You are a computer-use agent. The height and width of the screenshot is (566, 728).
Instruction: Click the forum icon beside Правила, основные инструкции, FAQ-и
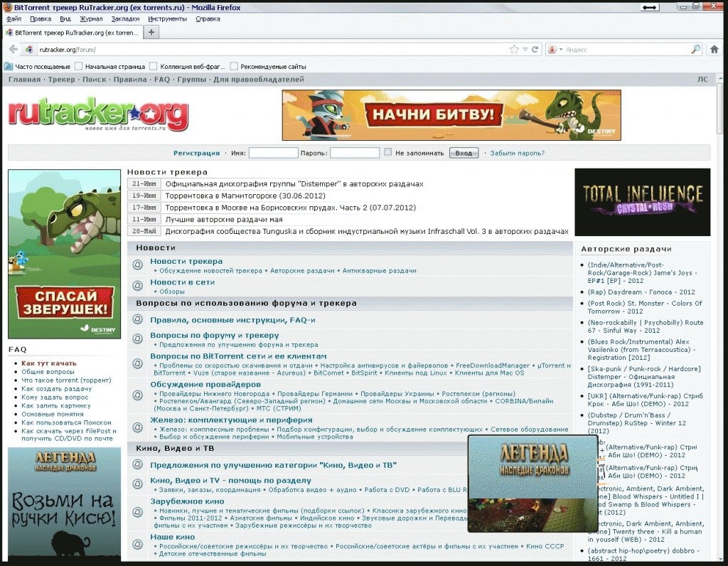tap(137, 319)
